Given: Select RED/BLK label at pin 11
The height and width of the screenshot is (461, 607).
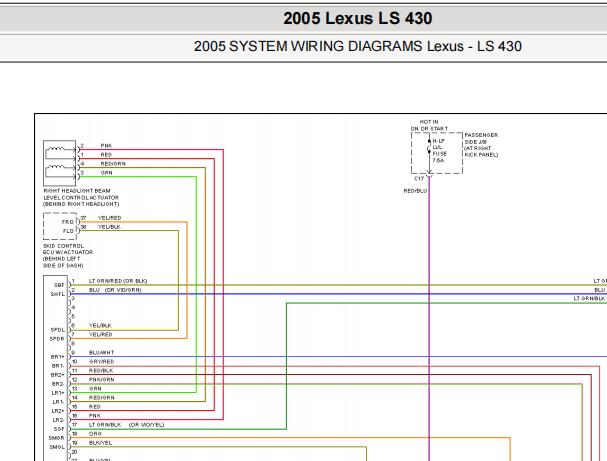Looking at the screenshot, I should coord(101,370).
